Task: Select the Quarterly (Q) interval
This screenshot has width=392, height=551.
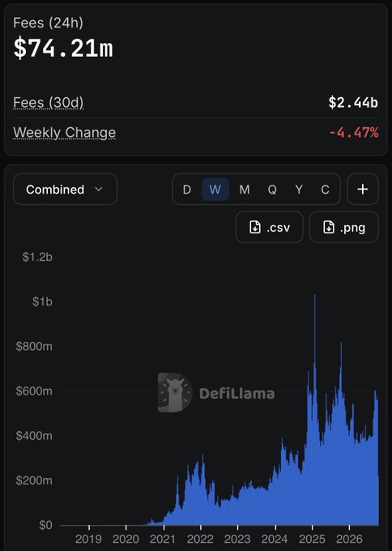Action: coord(272,190)
